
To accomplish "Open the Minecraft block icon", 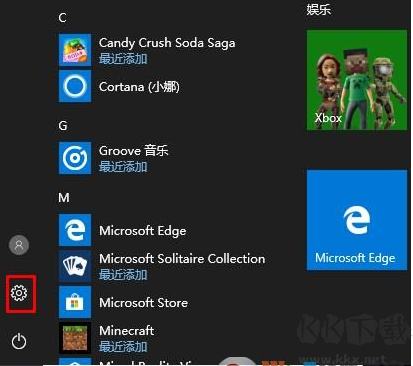I will pyautogui.click(x=75, y=338).
